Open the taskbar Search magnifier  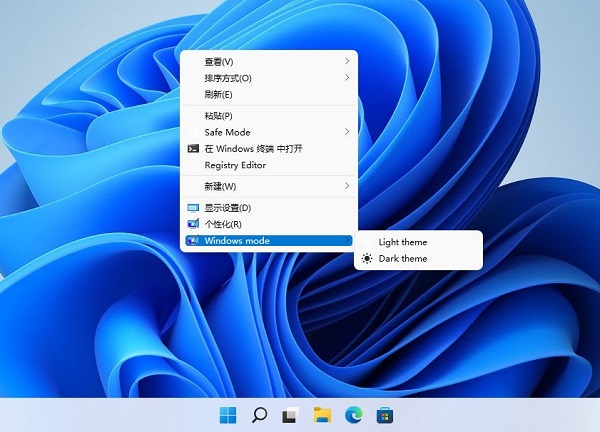coord(259,415)
